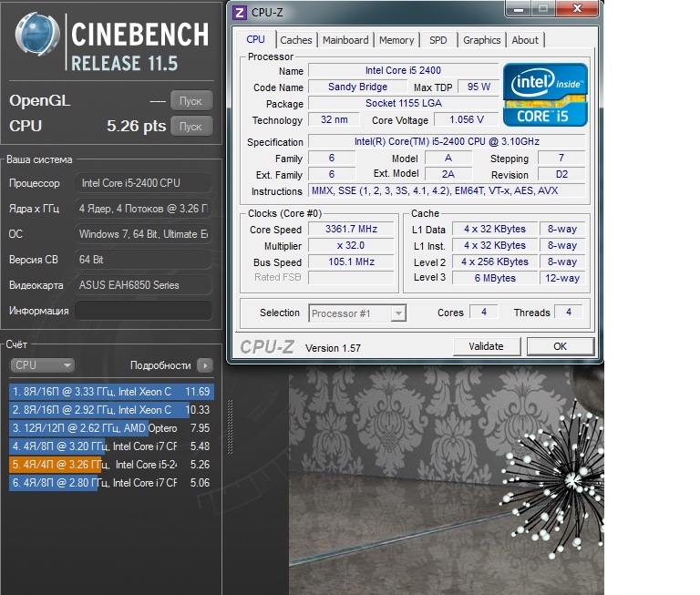Click the ОС field Windows 7

(x=143, y=234)
